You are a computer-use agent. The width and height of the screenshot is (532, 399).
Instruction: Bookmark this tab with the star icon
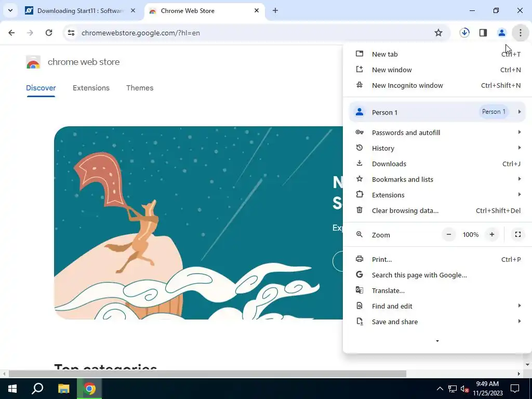point(438,33)
